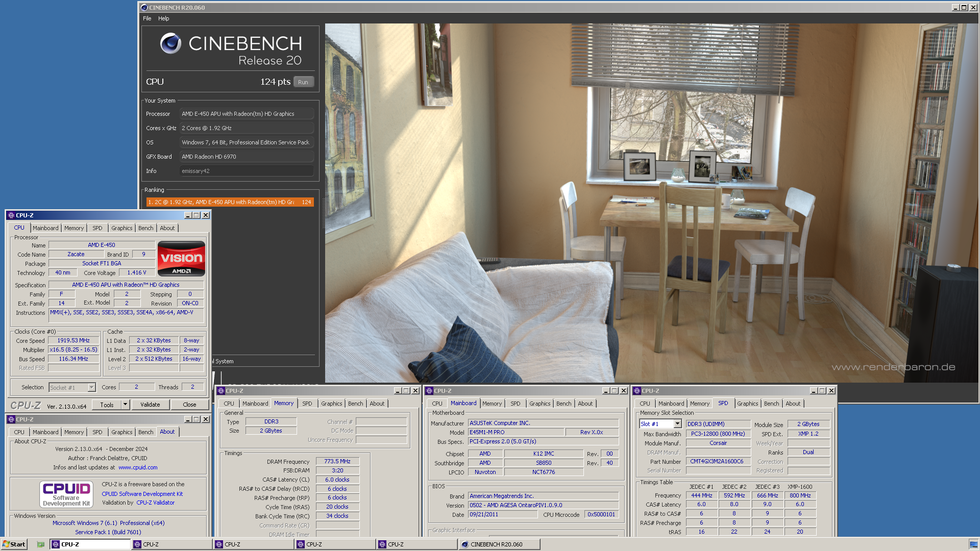Click the Cinebench sphere logo

(170, 43)
